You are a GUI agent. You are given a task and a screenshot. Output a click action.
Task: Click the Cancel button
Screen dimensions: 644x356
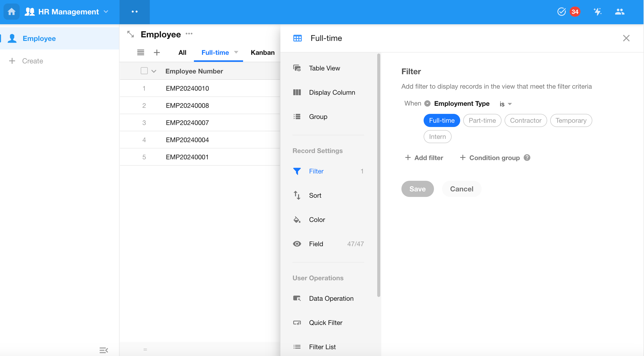(x=461, y=189)
